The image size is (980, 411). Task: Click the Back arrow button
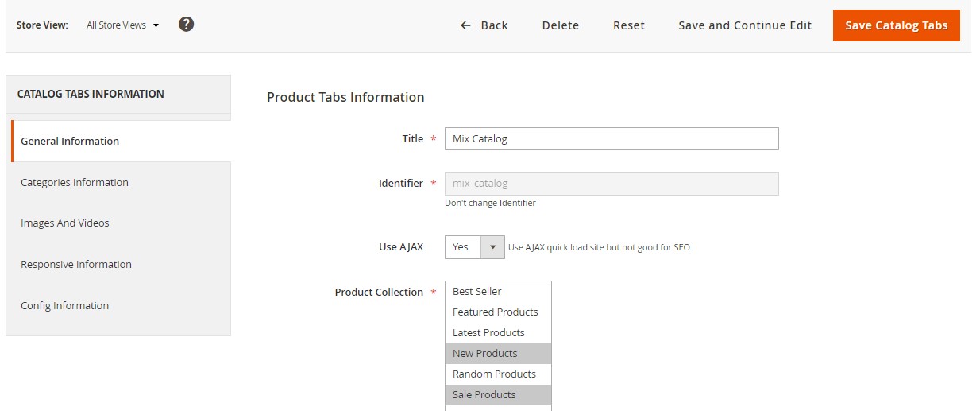tap(484, 25)
